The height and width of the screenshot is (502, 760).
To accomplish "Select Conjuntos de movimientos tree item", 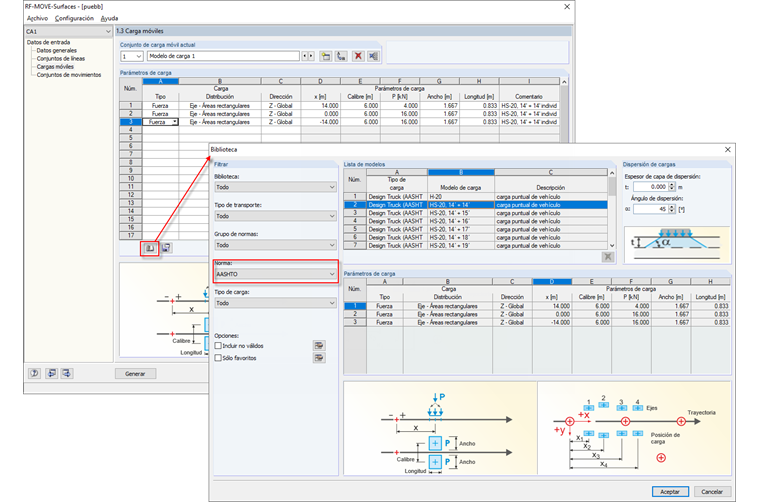I will pos(69,75).
